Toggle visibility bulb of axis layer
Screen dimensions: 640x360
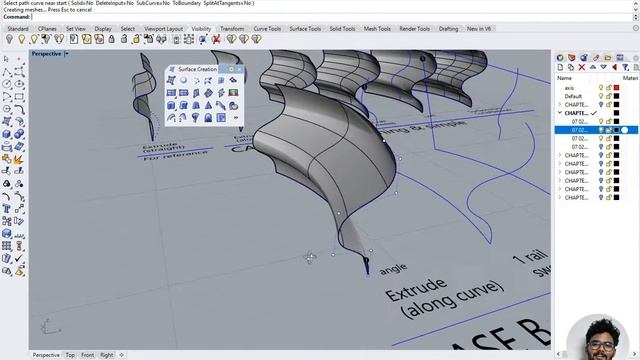(x=601, y=88)
